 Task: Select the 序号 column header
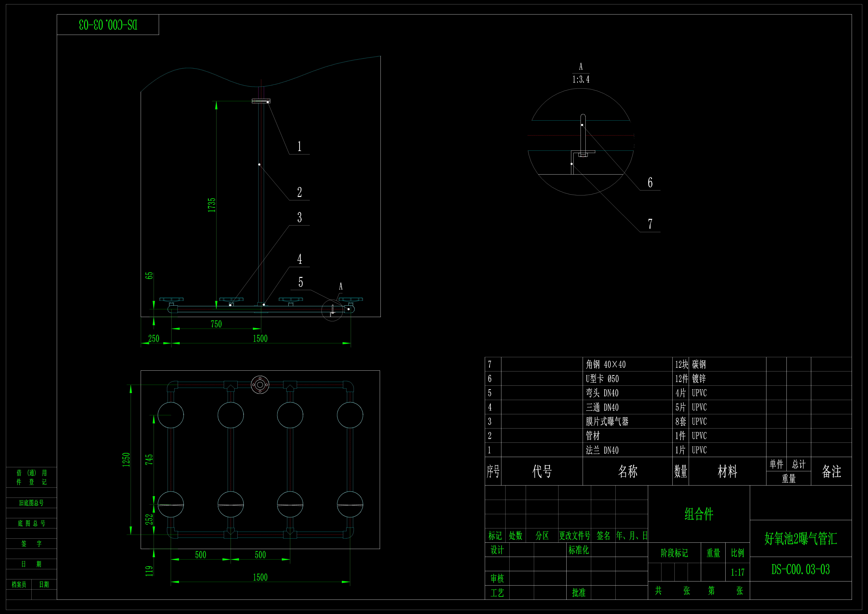pyautogui.click(x=493, y=471)
